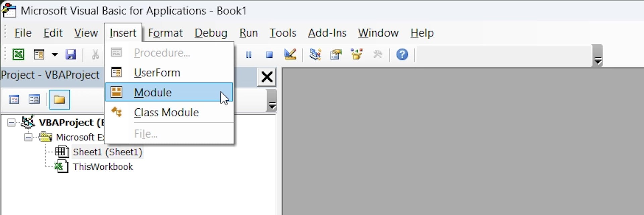Click the Save floppy disk icon

point(70,54)
